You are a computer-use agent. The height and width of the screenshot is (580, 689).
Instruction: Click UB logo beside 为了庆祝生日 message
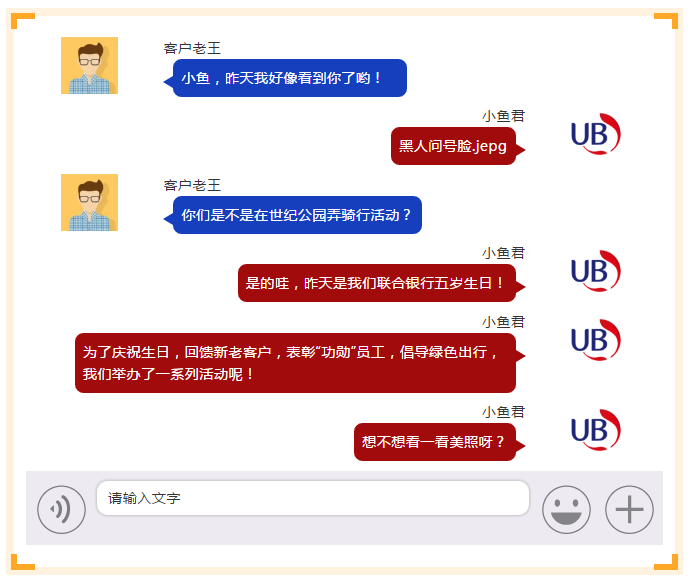[x=596, y=340]
